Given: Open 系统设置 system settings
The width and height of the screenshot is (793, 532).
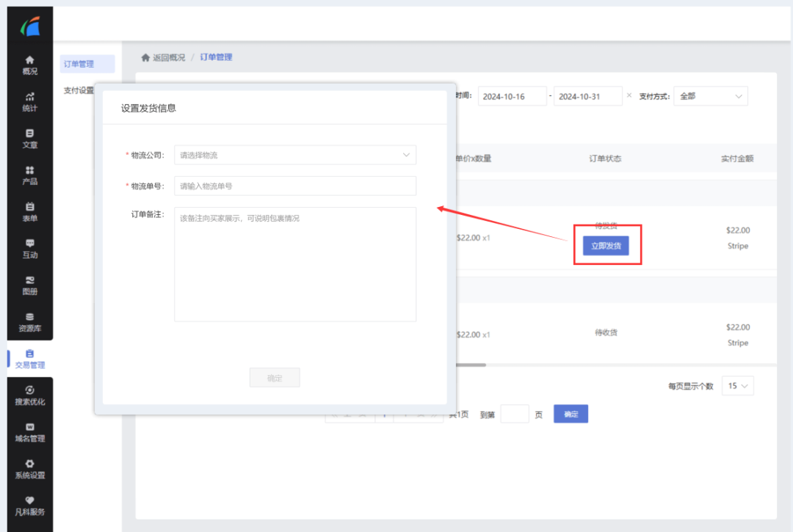Looking at the screenshot, I should (29, 468).
